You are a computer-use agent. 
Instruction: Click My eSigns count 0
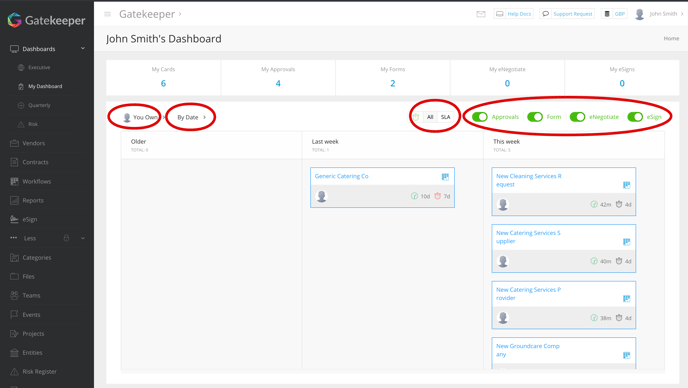(622, 83)
